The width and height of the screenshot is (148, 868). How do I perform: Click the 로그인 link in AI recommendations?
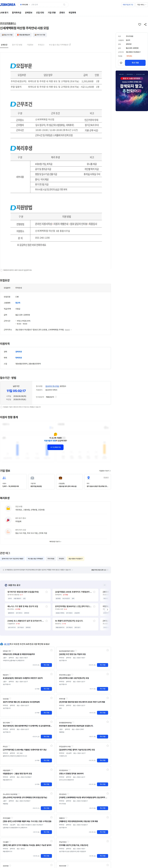7,644
